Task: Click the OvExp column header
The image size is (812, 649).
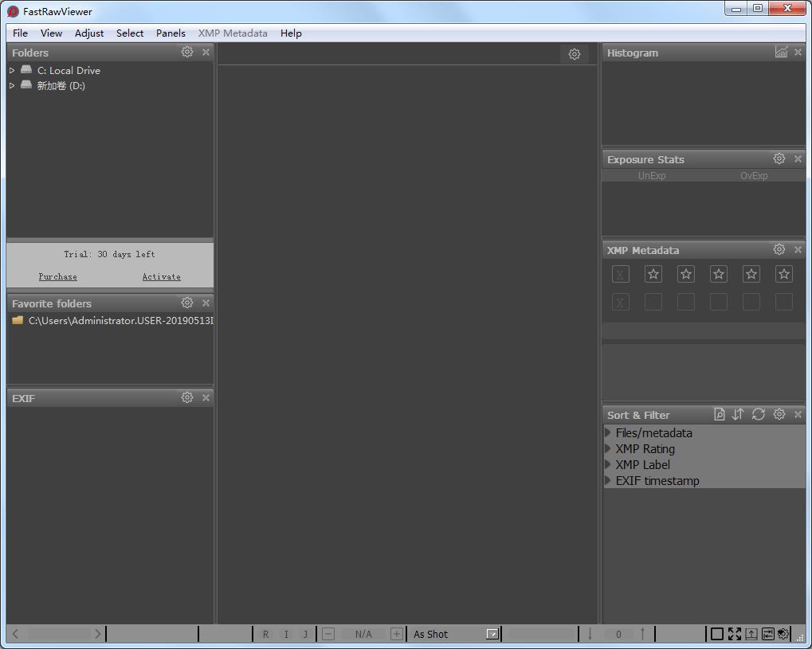Action: 754,175
